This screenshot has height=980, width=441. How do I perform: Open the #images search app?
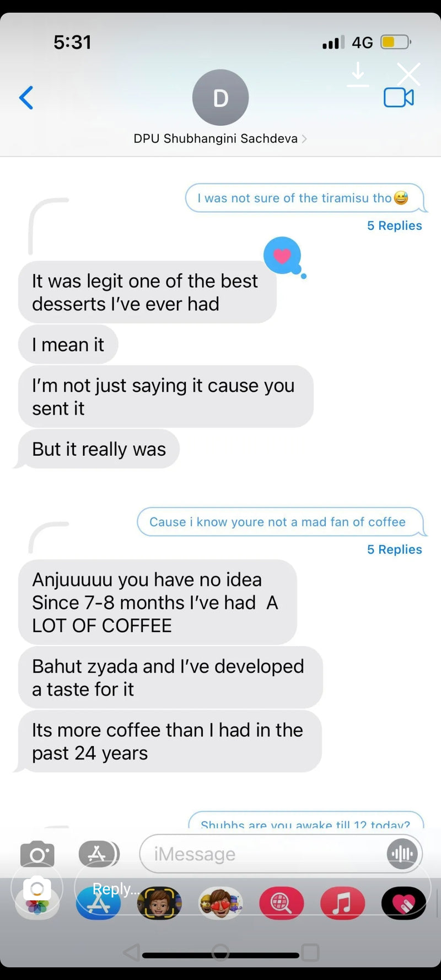point(281,903)
